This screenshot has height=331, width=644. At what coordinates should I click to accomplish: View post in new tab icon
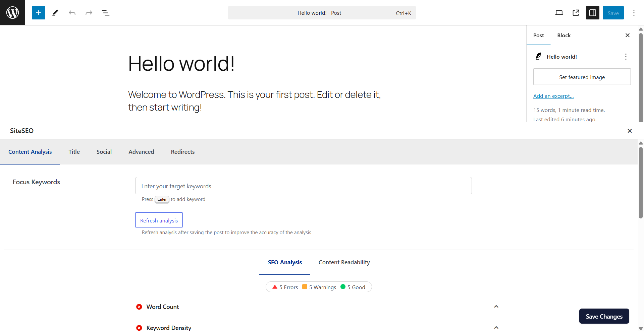pyautogui.click(x=576, y=13)
